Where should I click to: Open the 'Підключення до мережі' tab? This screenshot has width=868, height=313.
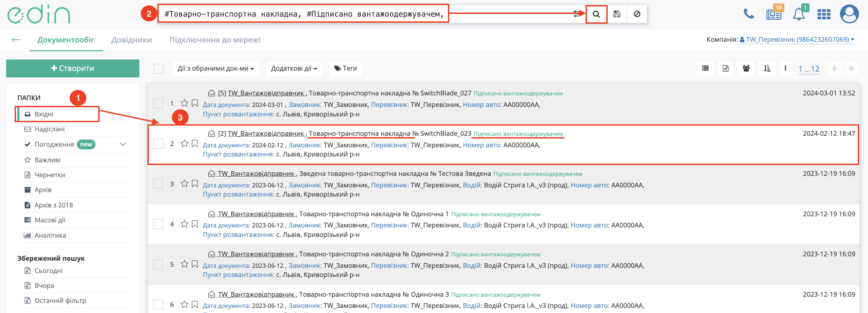point(215,40)
